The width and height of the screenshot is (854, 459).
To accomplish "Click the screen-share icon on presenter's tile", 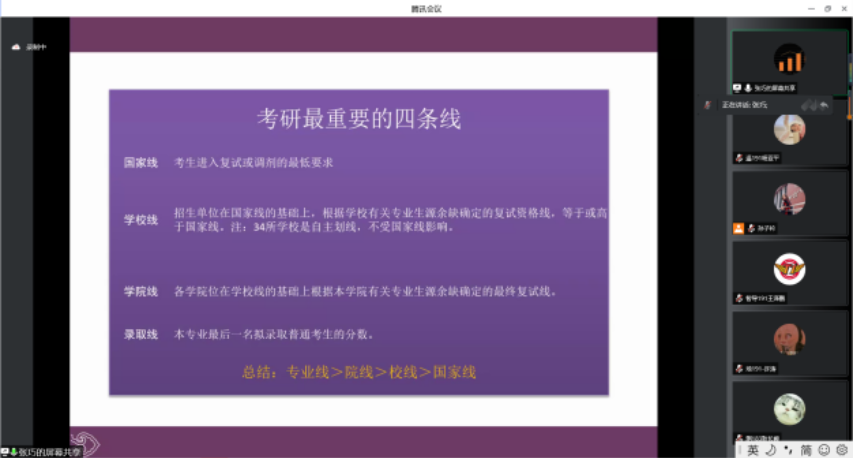I will coord(737,88).
